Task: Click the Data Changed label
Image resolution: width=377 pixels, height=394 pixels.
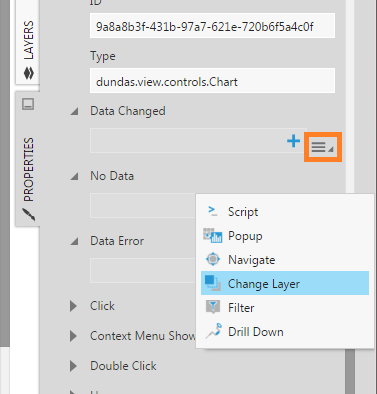Action: click(128, 111)
